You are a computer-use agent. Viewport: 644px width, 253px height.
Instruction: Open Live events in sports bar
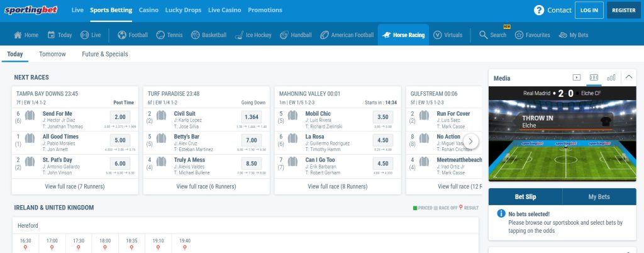pyautogui.click(x=91, y=35)
